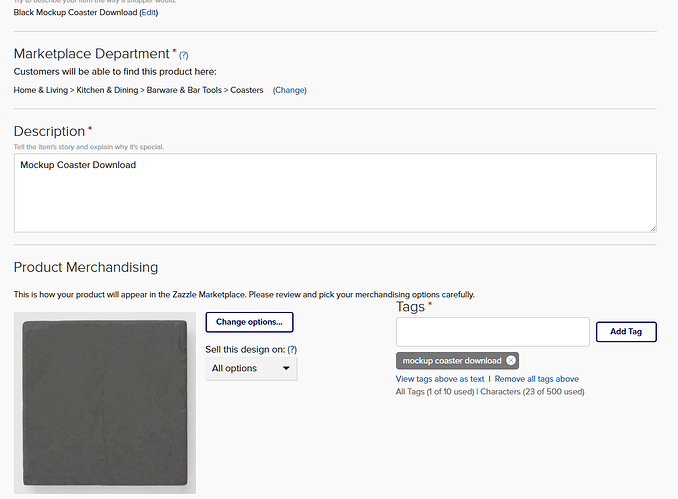The image size is (678, 499).
Task: Click inside the Description text area
Action: tap(335, 193)
